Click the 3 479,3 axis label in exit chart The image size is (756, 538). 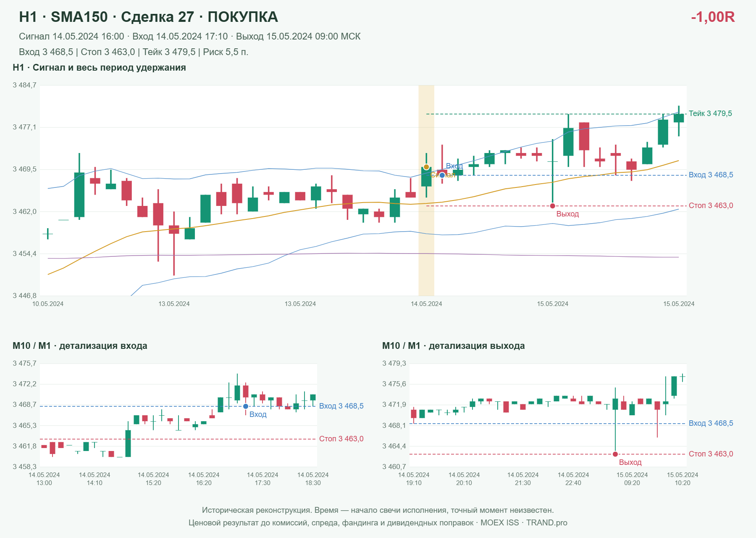[394, 364]
